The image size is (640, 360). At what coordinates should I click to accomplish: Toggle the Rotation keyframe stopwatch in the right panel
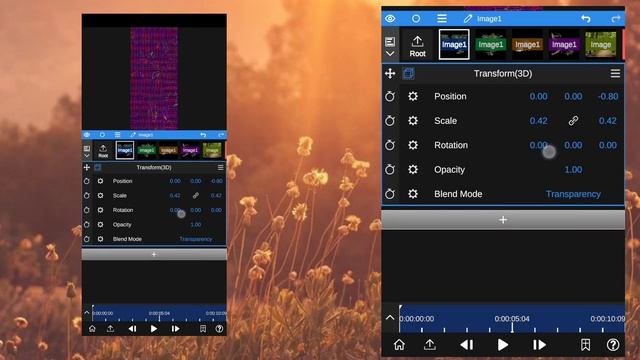pyautogui.click(x=390, y=145)
